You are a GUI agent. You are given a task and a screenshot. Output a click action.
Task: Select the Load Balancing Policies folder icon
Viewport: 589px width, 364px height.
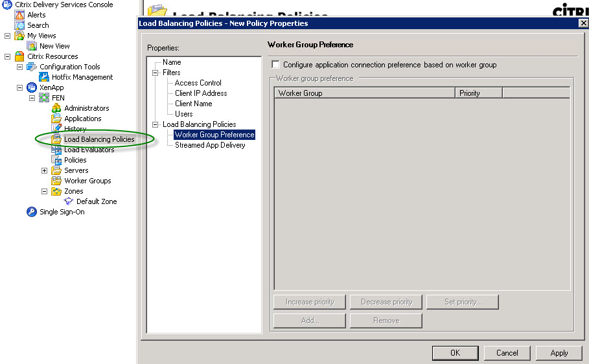pyautogui.click(x=56, y=139)
